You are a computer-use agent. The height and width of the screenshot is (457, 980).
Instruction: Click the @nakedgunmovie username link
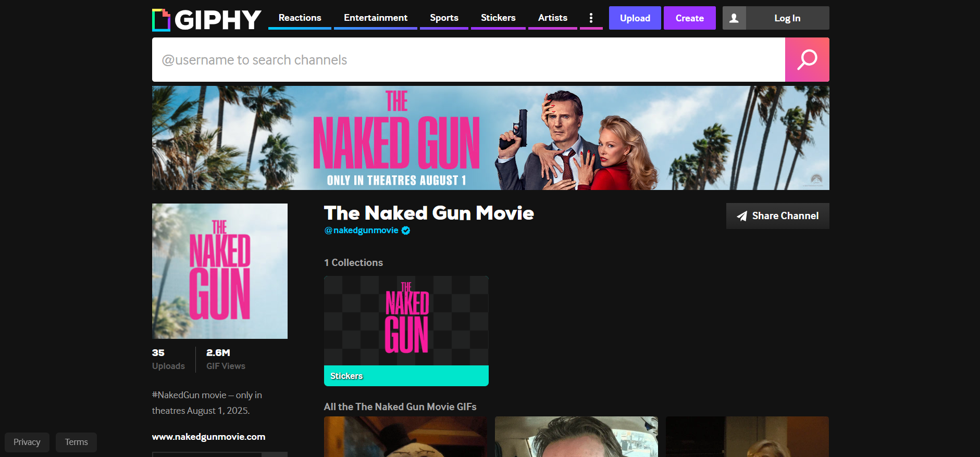pyautogui.click(x=362, y=231)
